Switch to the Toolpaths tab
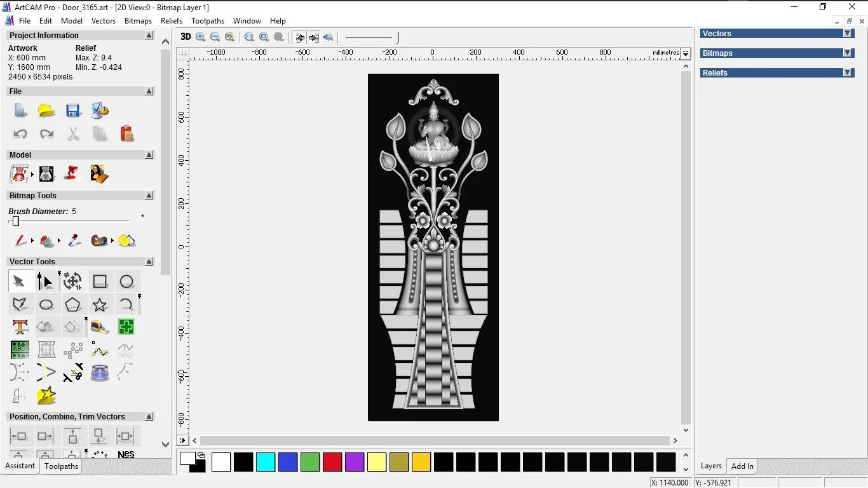The width and height of the screenshot is (868, 488). tap(61, 466)
